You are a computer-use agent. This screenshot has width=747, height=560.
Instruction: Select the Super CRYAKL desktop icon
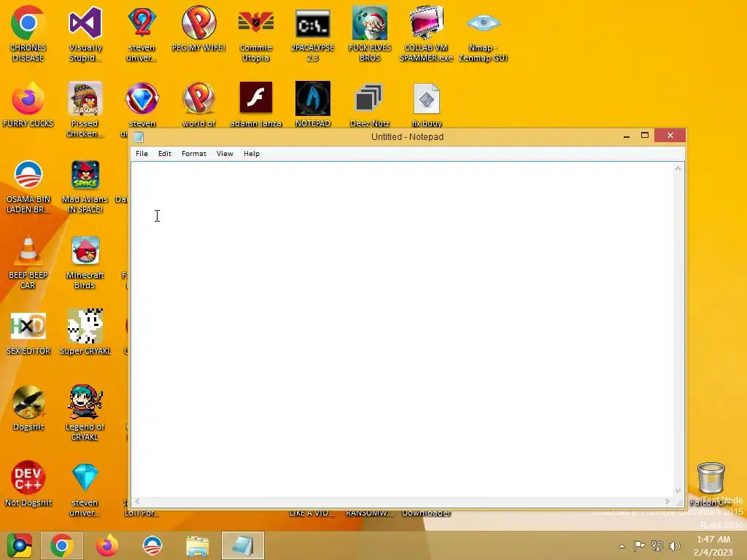tap(85, 332)
